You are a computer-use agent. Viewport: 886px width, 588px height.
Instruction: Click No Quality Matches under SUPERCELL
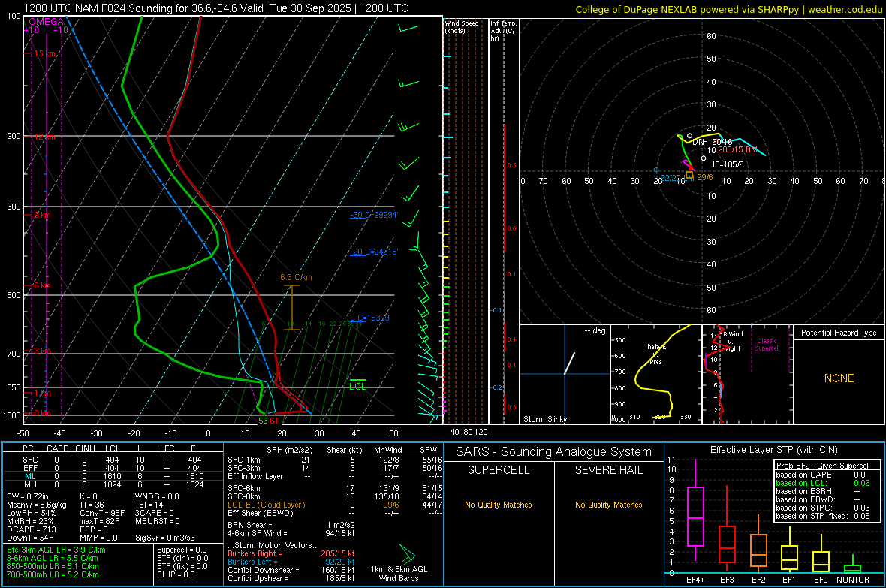coord(499,505)
